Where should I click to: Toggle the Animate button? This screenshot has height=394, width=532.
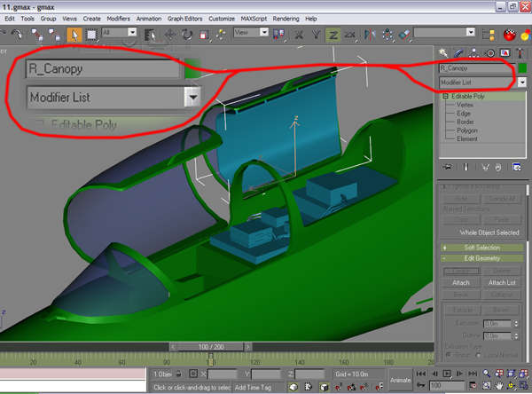[400, 380]
